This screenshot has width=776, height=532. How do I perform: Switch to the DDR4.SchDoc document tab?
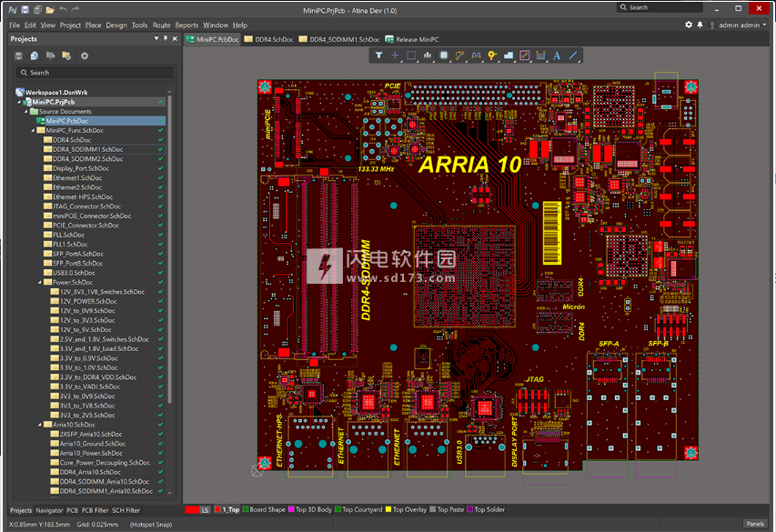(x=268, y=40)
